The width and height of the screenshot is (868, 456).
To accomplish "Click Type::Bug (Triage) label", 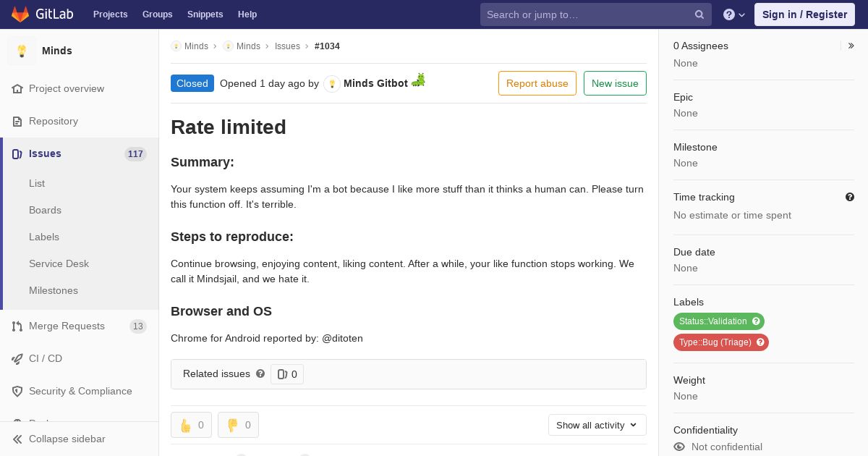I will (715, 342).
